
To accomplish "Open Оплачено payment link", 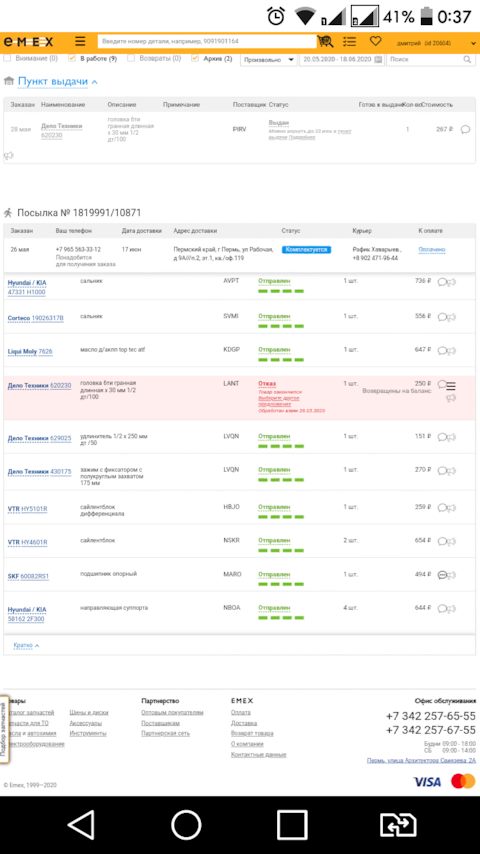I will pyautogui.click(x=432, y=249).
